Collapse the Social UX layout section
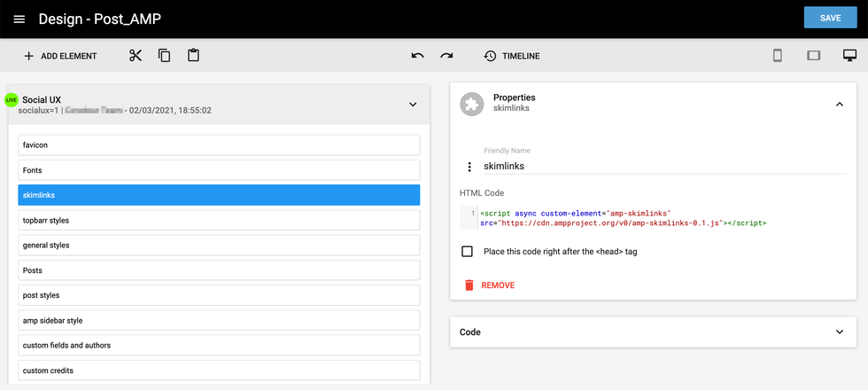 click(x=412, y=105)
